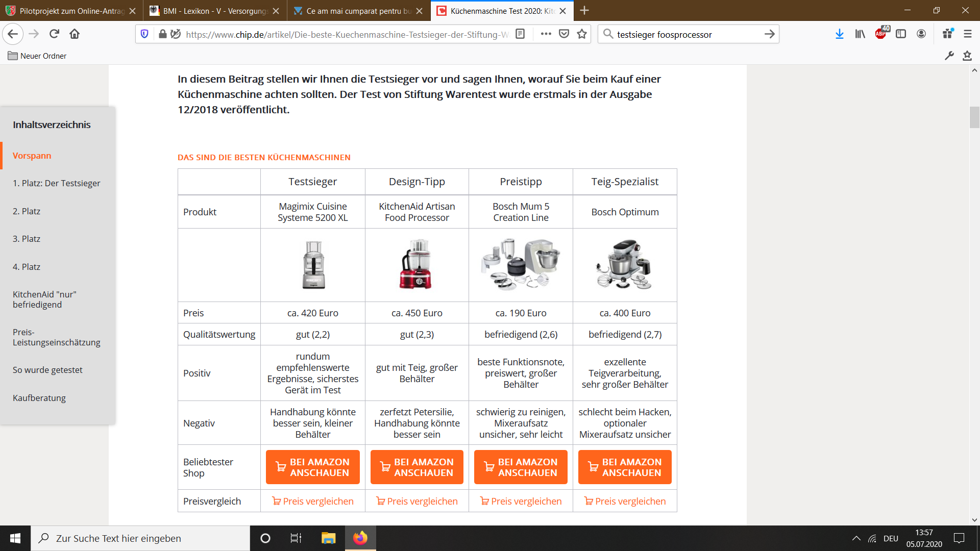The height and width of the screenshot is (551, 980).
Task: Open page actions three-dot menu
Action: click(546, 34)
